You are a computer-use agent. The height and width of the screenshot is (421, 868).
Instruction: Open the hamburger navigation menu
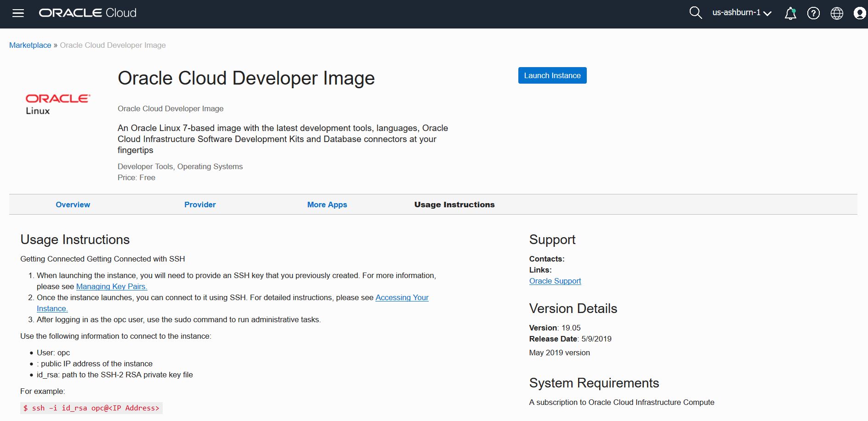point(18,13)
